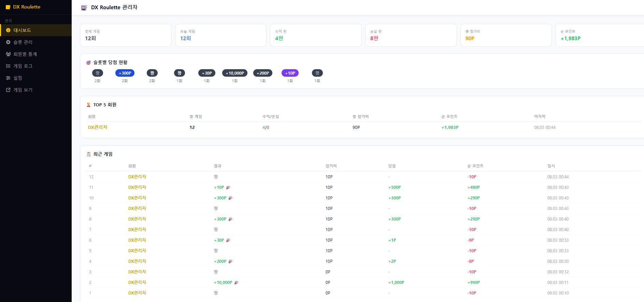Select the purple +10P slot badge
Viewport: 644px width, 302px height.
click(x=290, y=73)
